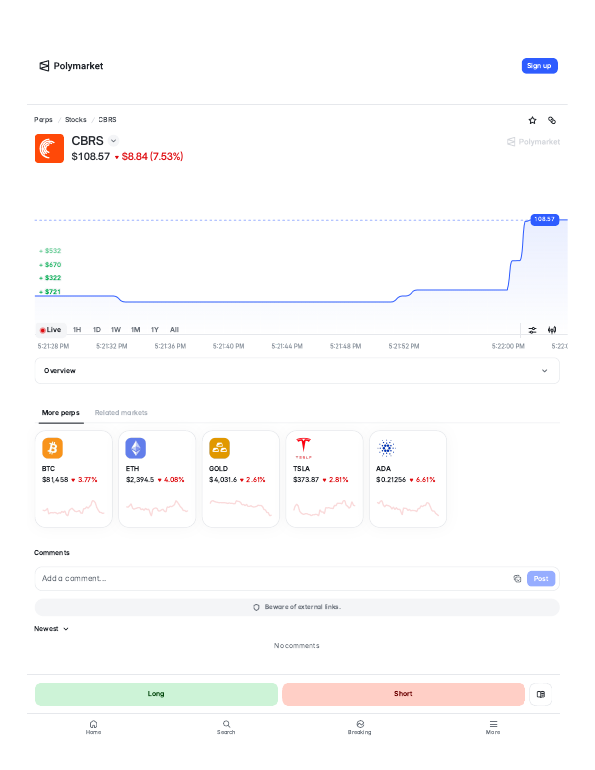This screenshot has height=770, width=595.
Task: Open chart settings sliders icon
Action: [532, 330]
